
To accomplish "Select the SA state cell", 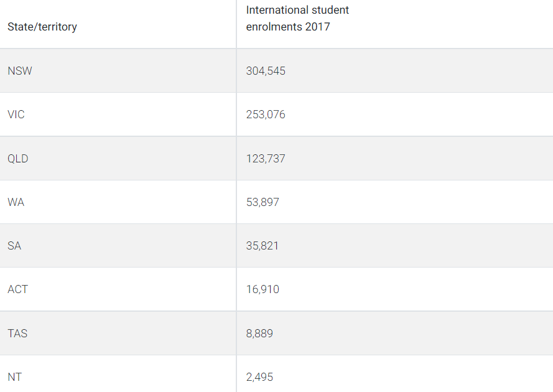I will coord(14,246).
